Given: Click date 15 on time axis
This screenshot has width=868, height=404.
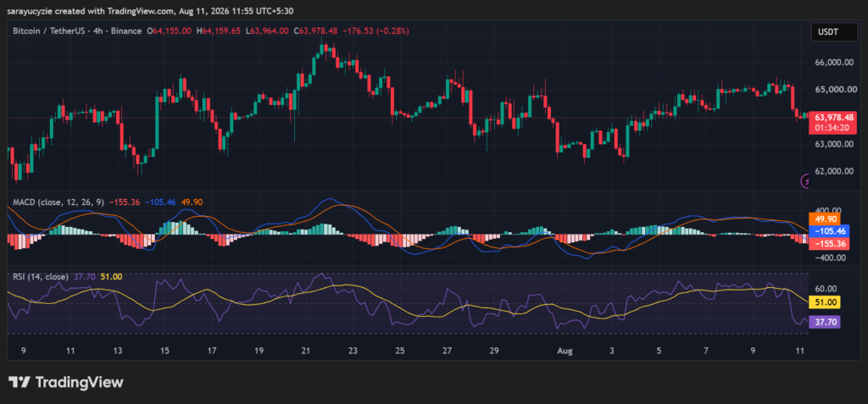Looking at the screenshot, I should click(164, 351).
